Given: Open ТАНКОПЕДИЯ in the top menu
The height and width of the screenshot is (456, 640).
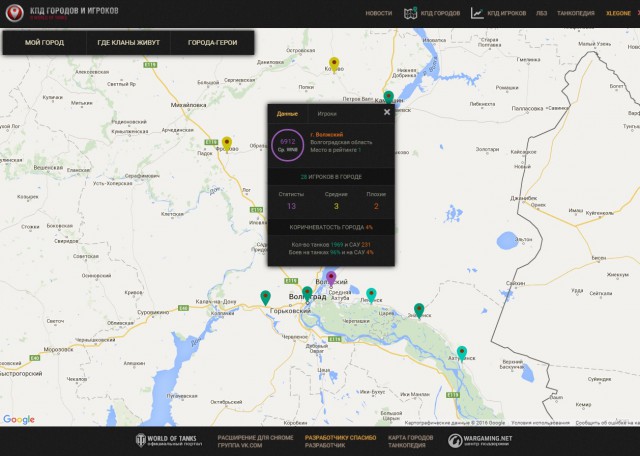Looking at the screenshot, I should click(x=576, y=13).
